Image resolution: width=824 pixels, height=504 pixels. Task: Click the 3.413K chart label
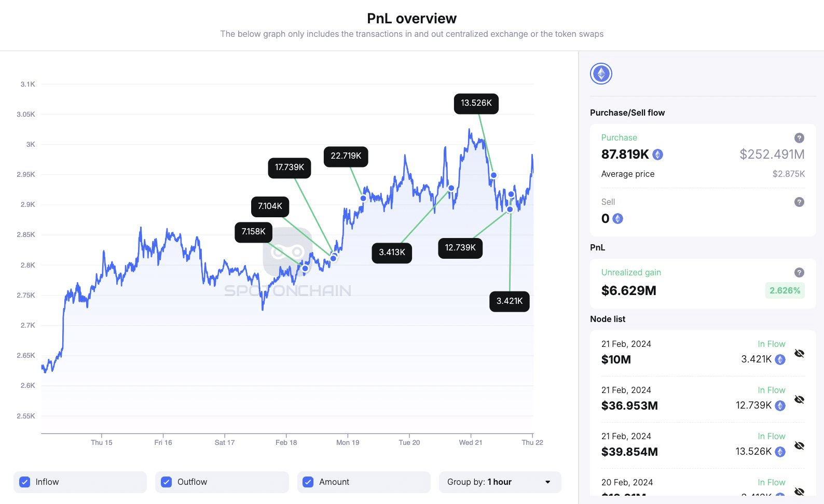click(x=392, y=253)
